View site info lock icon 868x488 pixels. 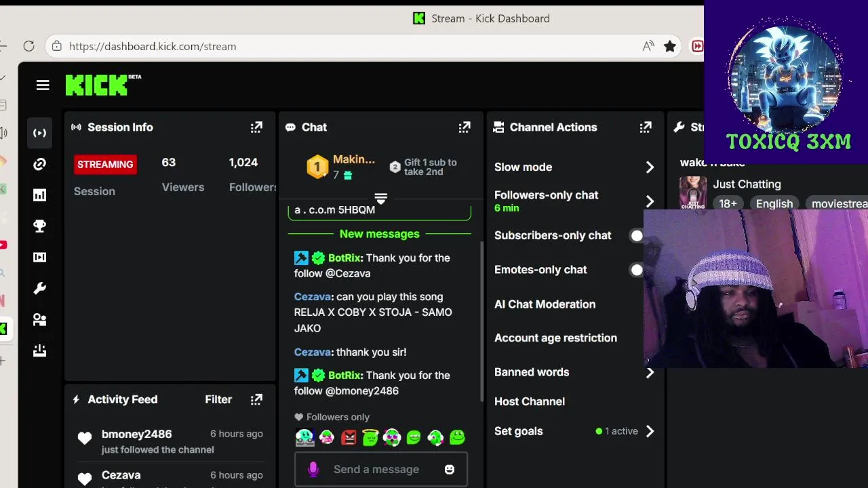coord(57,46)
